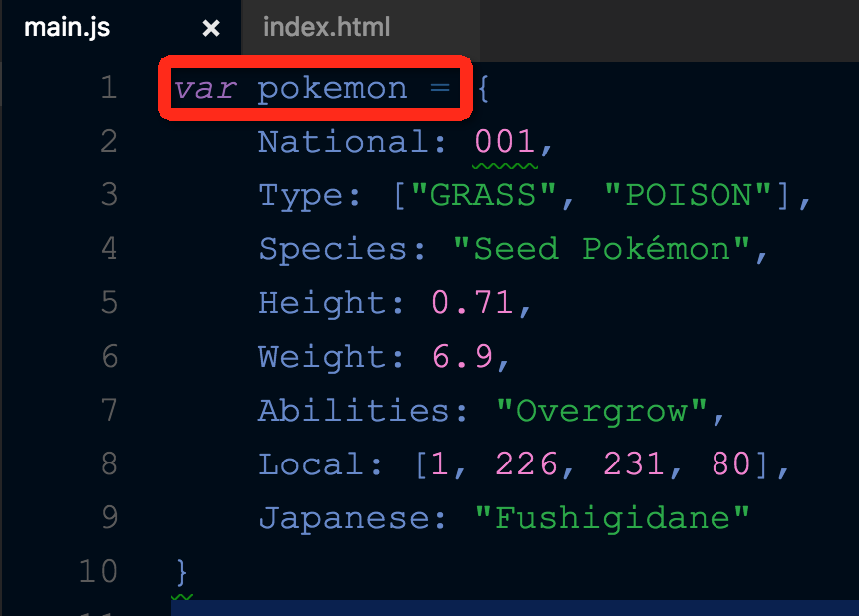Click the 'Abilities' property key
This screenshot has width=859, height=616.
click(x=354, y=410)
